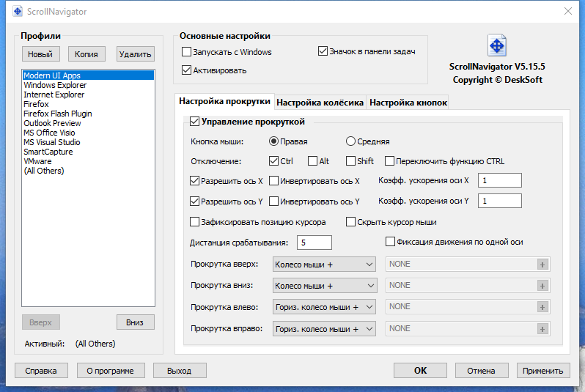Switch to Настройка прокрутки tab
Image resolution: width=585 pixels, height=392 pixels.
[x=224, y=101]
